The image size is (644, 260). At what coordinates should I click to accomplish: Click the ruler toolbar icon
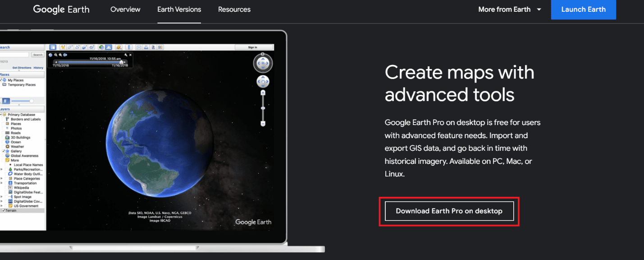[129, 47]
